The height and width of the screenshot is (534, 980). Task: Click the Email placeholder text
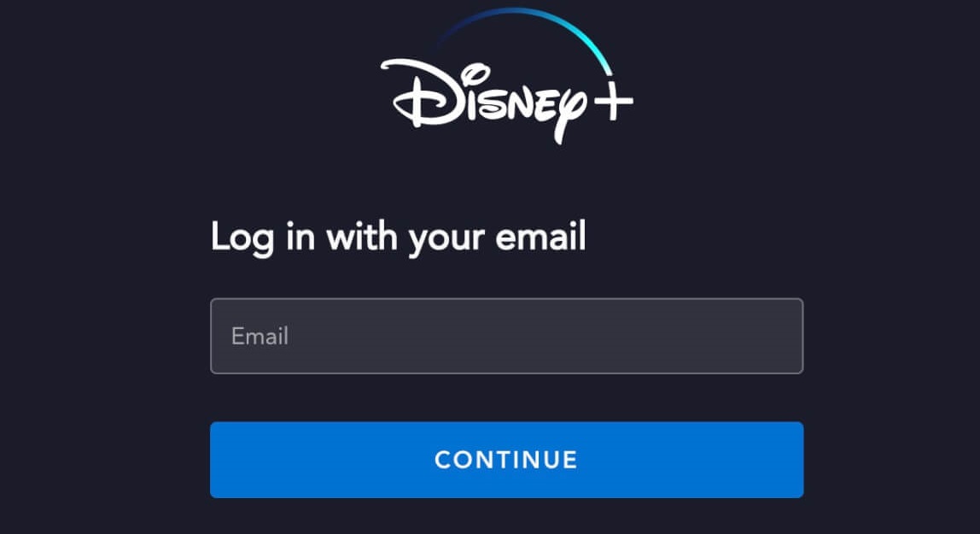point(260,337)
